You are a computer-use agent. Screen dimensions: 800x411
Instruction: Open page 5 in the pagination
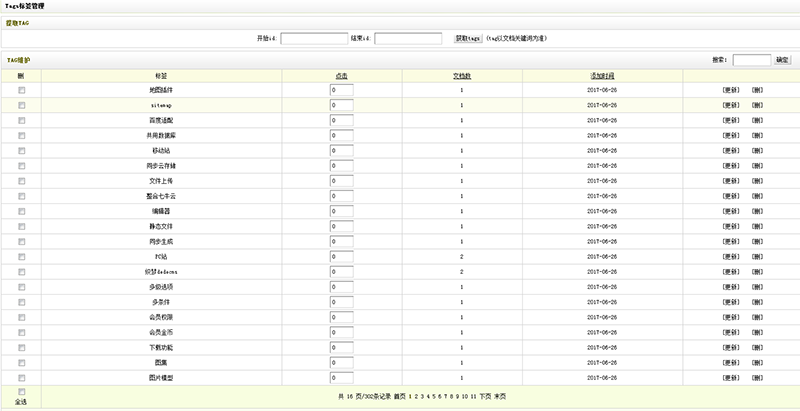point(432,397)
